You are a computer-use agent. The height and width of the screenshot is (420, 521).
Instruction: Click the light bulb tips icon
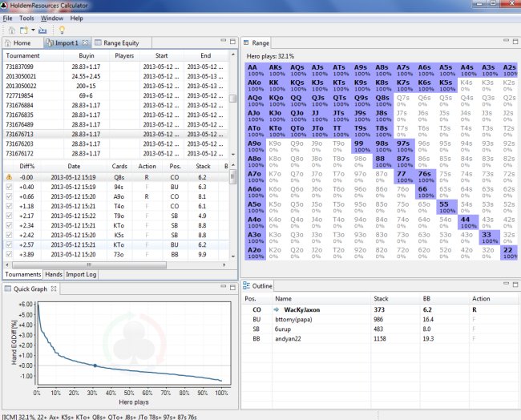(62, 30)
